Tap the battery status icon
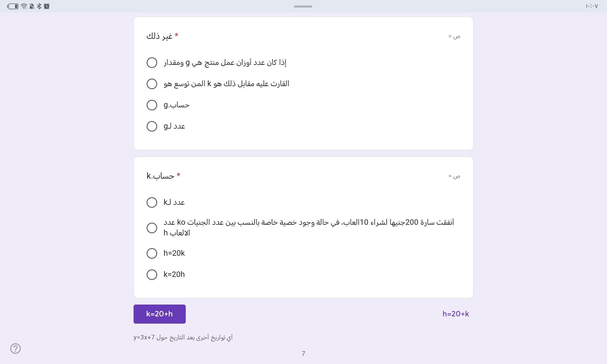The width and height of the screenshot is (607, 364). click(13, 6)
